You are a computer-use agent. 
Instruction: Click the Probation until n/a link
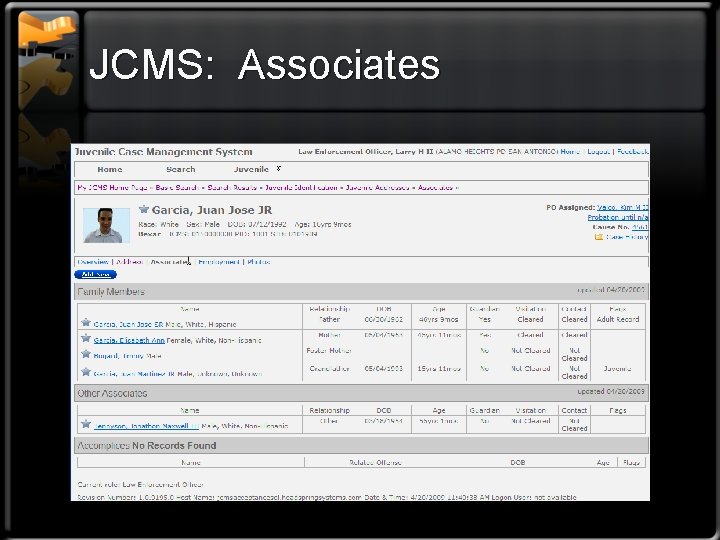[618, 217]
